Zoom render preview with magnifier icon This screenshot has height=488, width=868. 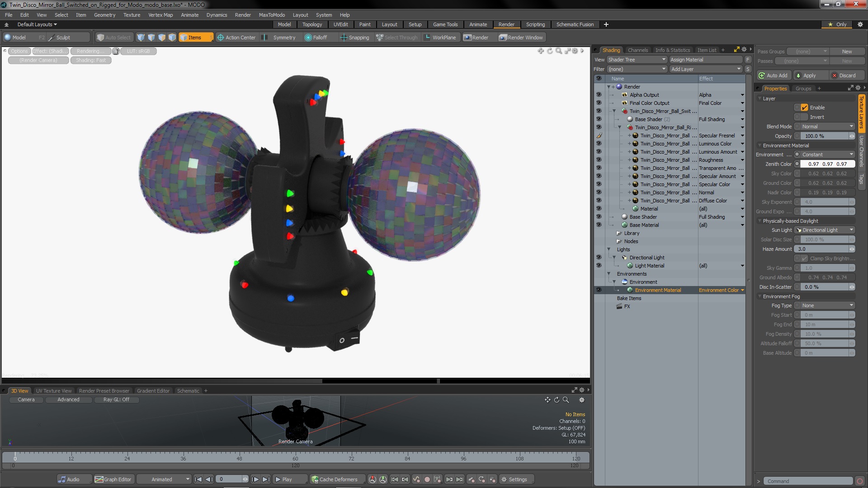(559, 51)
